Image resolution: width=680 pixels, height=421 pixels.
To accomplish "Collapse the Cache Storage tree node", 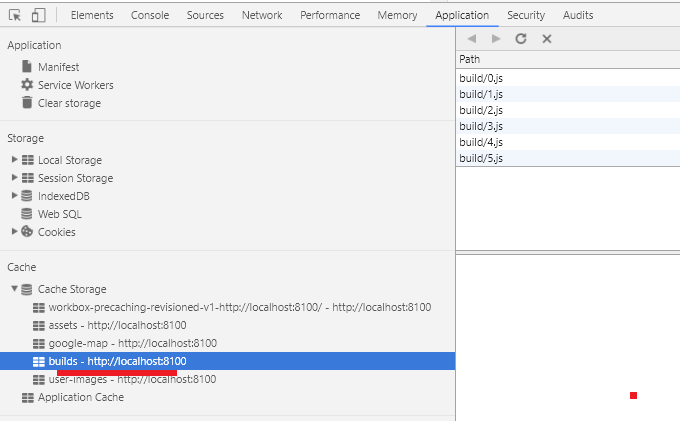I will 14,288.
